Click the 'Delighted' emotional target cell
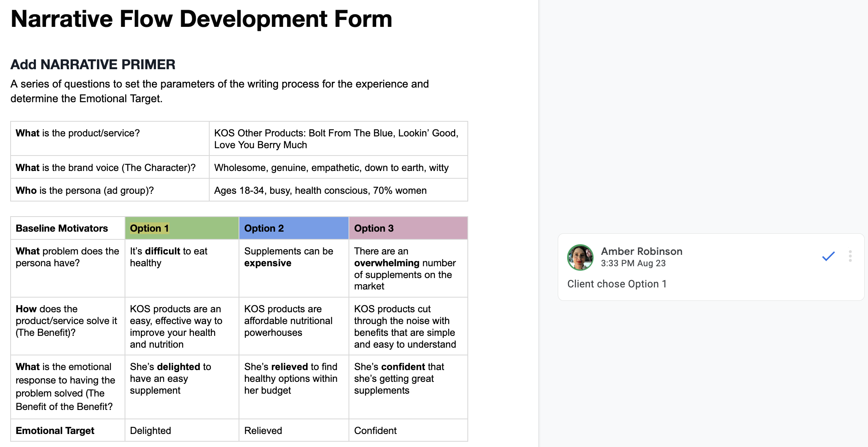Screen dimensions: 868x447 click(182, 430)
